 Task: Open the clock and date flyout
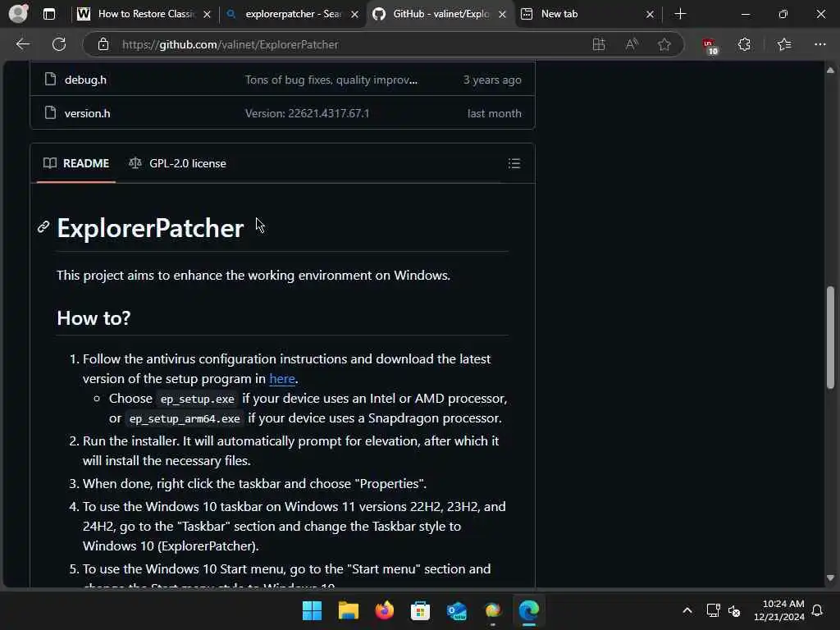[x=778, y=610]
